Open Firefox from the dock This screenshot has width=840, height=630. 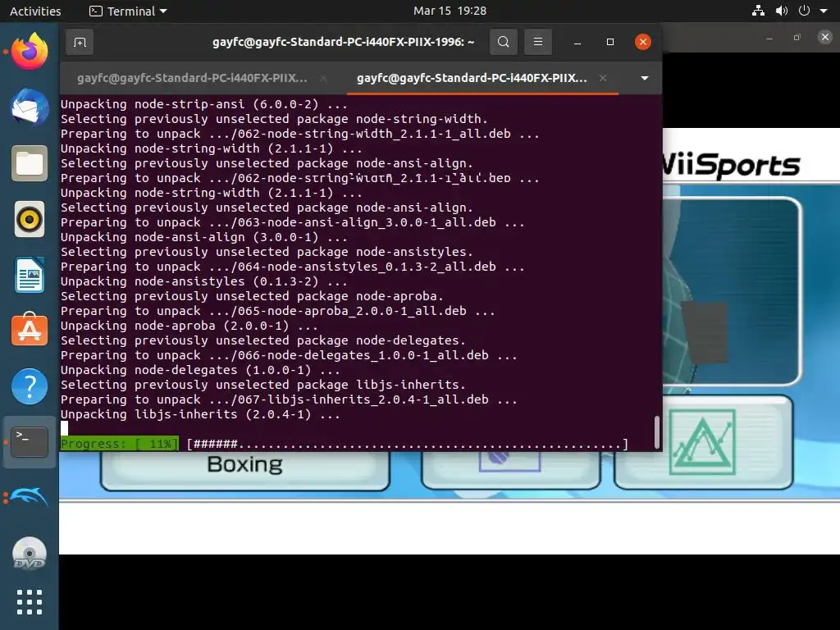tap(30, 52)
